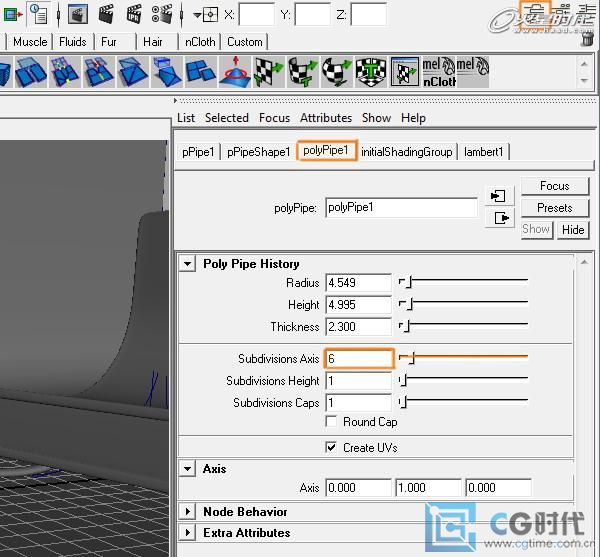Image resolution: width=600 pixels, height=557 pixels.
Task: Collapse the Axis section
Action: (x=188, y=469)
